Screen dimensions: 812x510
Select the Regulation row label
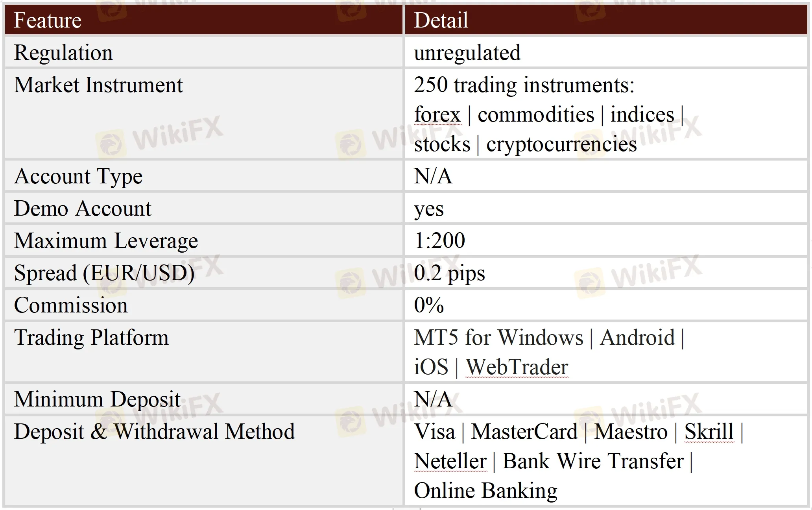click(63, 52)
